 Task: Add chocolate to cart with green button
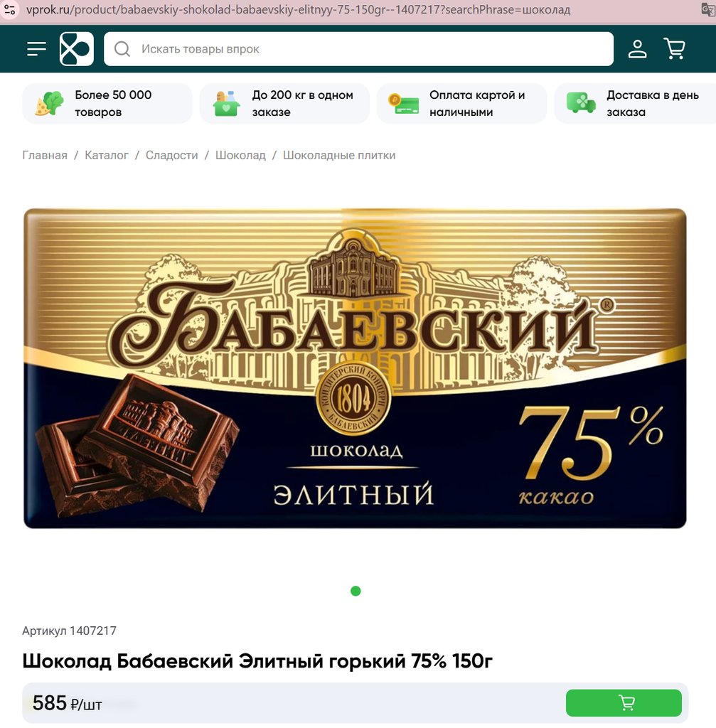click(x=624, y=702)
